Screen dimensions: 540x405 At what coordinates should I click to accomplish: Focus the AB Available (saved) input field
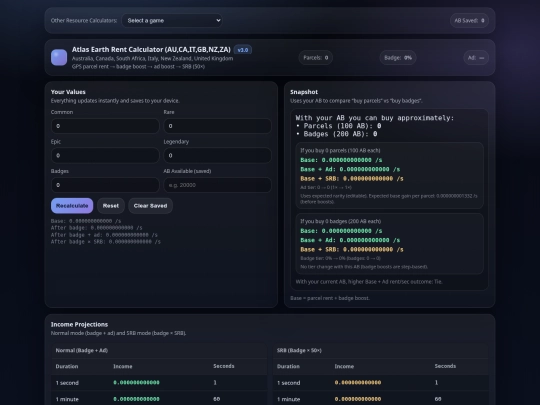pyautogui.click(x=217, y=185)
